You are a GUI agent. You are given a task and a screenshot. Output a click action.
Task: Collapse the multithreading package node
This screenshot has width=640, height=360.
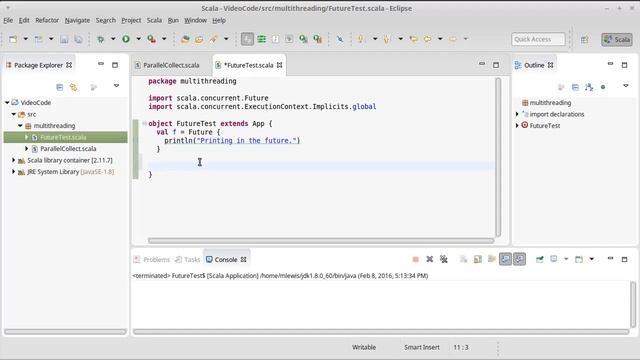pos(20,126)
